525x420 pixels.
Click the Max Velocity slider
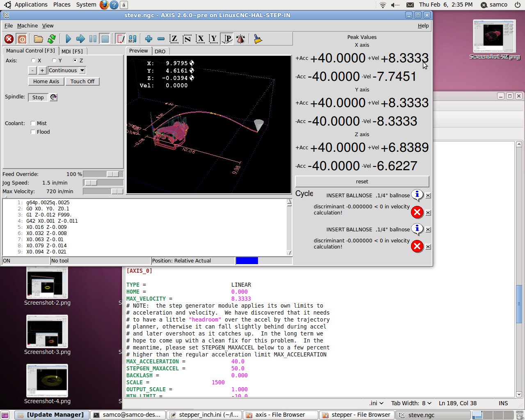coord(103,191)
